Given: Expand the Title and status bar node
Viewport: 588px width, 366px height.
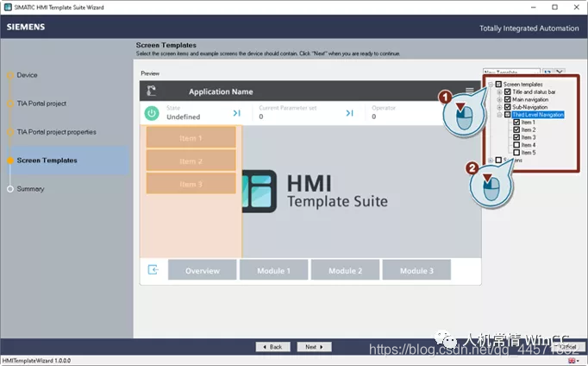Looking at the screenshot, I should tap(499, 92).
